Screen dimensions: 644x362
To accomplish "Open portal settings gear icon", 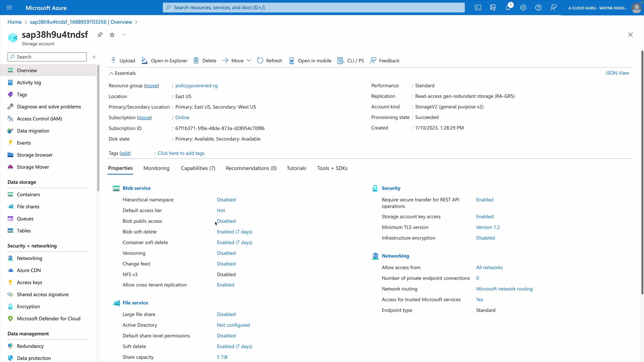I will [x=523, y=8].
